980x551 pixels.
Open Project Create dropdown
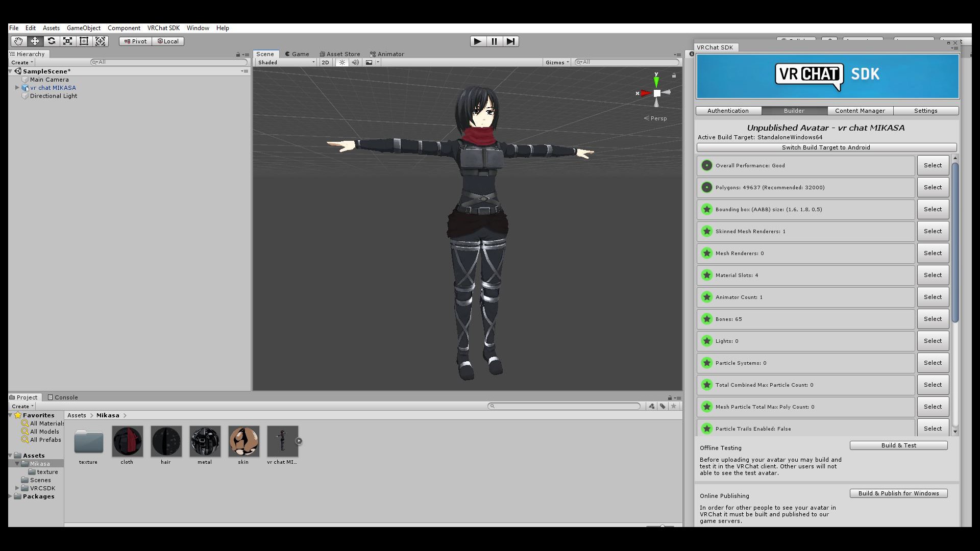pyautogui.click(x=22, y=406)
